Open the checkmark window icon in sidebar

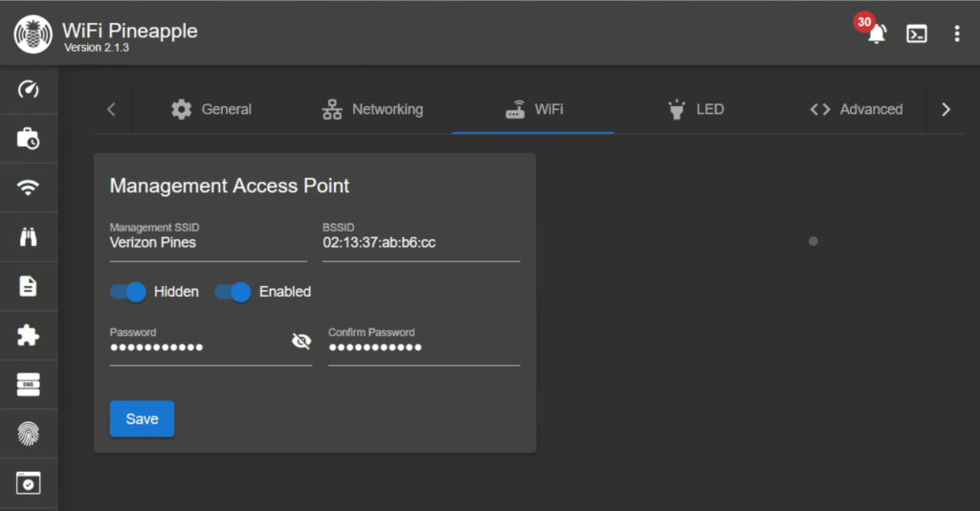(x=28, y=483)
